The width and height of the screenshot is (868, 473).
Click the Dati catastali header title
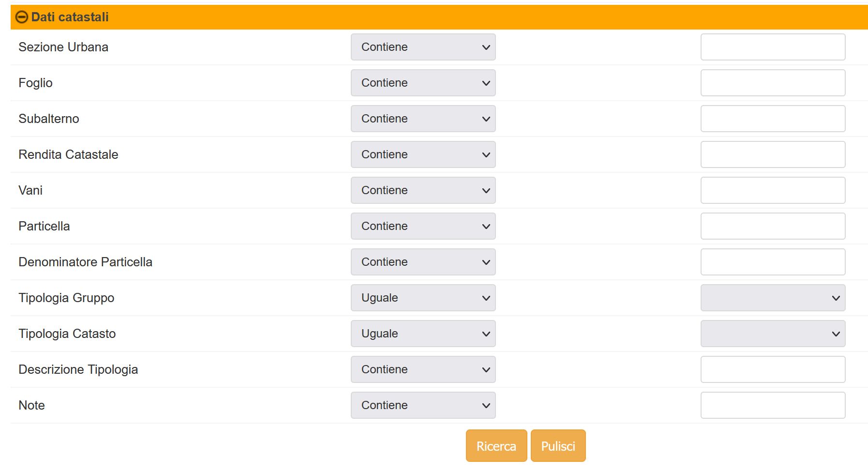click(70, 17)
